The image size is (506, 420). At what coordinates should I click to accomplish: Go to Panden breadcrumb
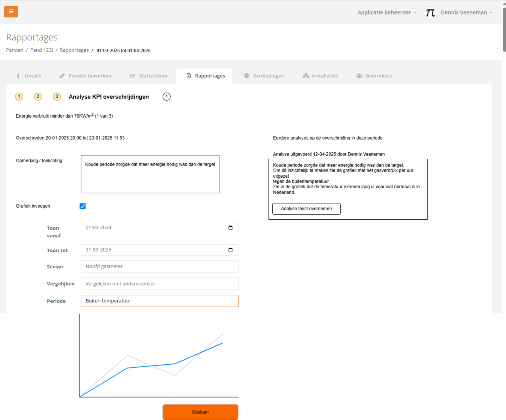coord(15,50)
